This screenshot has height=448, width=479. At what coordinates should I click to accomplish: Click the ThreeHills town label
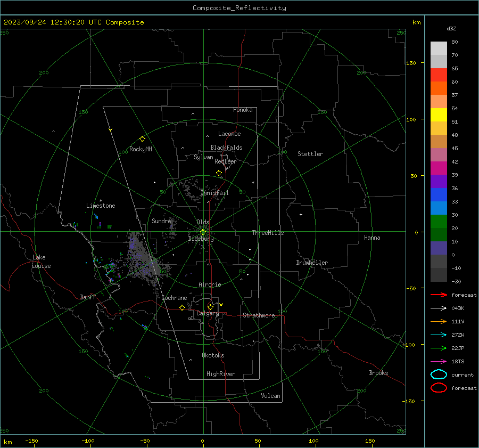point(268,233)
